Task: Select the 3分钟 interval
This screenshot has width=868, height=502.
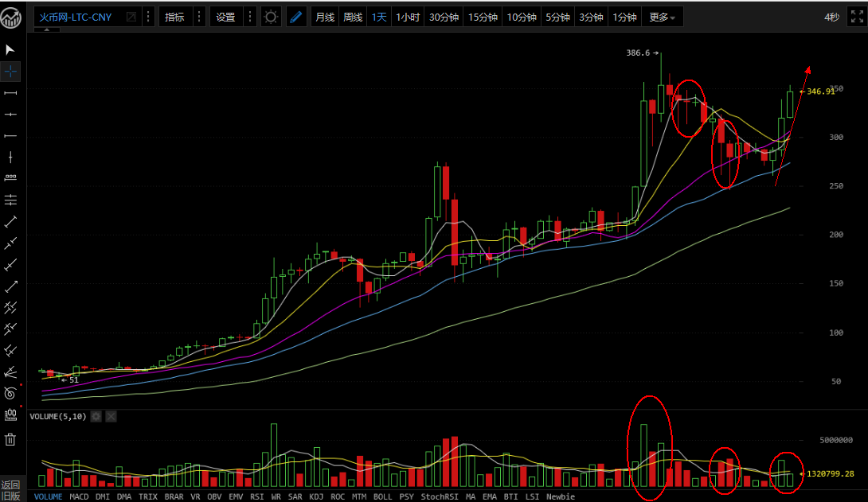Action: point(591,18)
